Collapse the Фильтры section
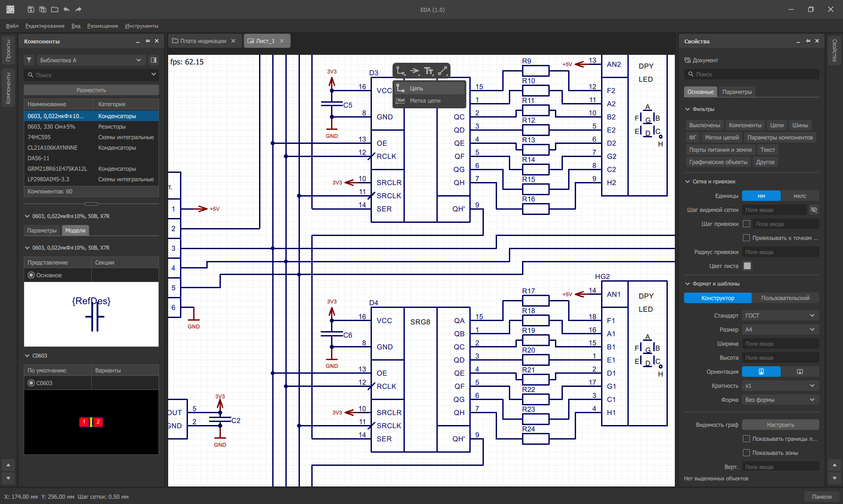The image size is (843, 504). click(688, 109)
